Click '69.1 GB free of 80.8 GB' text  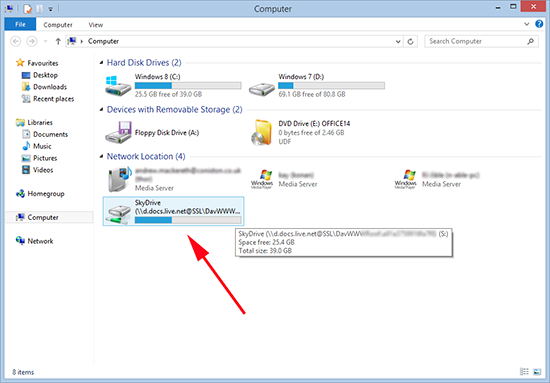click(x=312, y=94)
